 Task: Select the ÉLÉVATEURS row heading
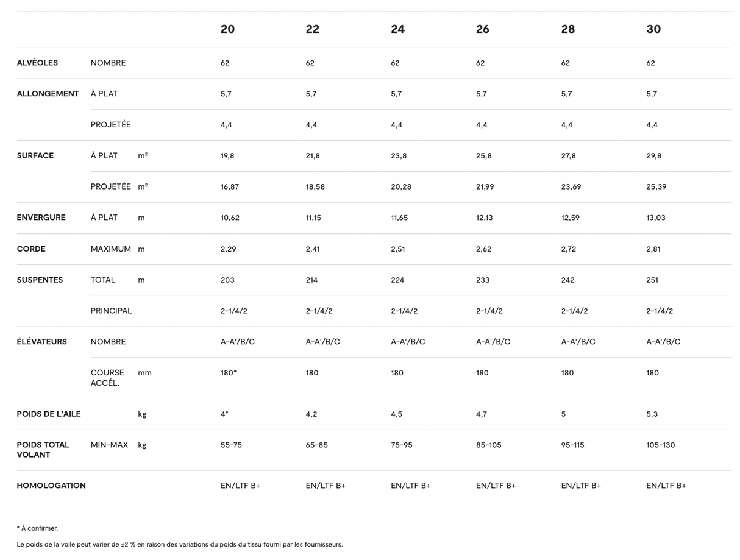(x=41, y=342)
